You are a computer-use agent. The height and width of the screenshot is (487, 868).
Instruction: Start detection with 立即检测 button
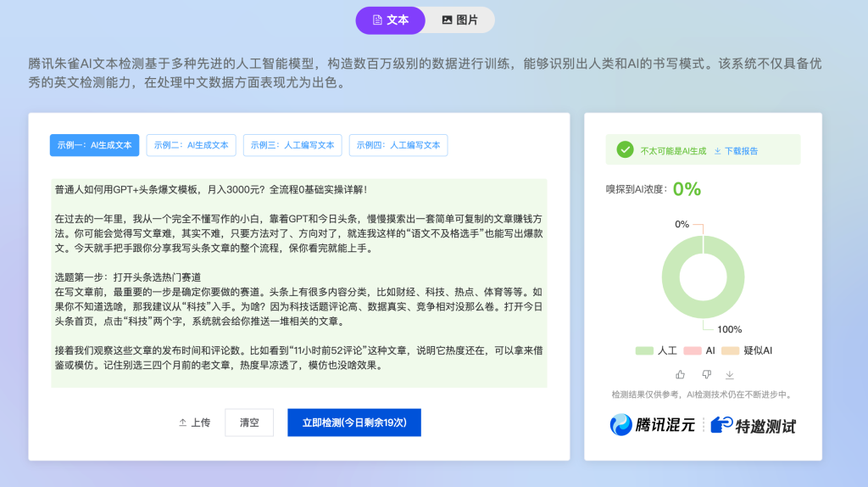[354, 423]
